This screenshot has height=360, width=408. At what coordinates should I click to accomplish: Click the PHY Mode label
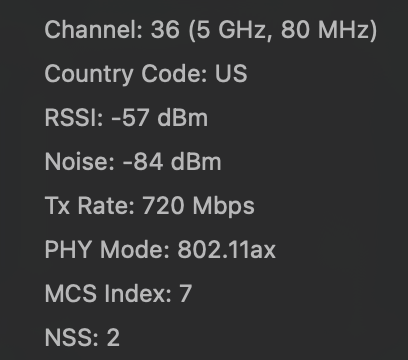pyautogui.click(x=107, y=250)
